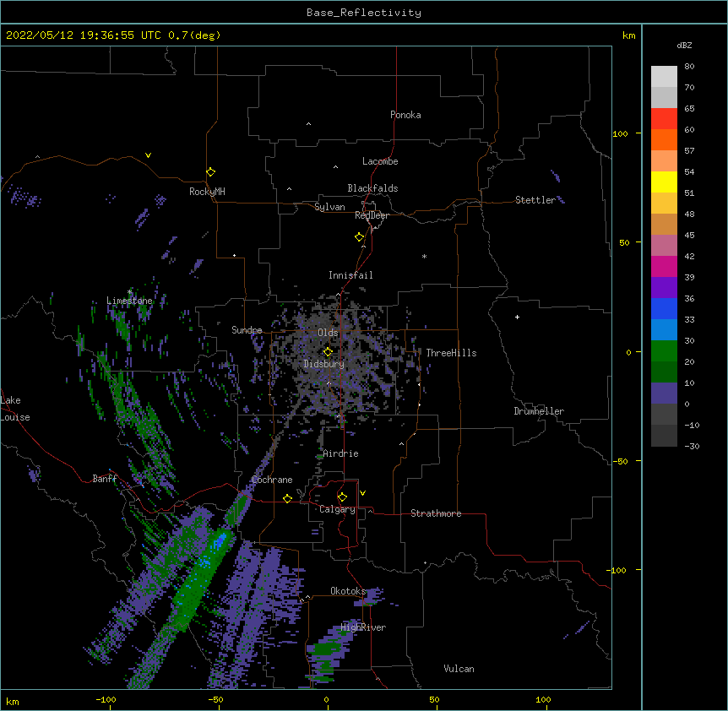
Task: Pick the slate purple 0-10 dBZ legend swatch
Action: point(664,393)
